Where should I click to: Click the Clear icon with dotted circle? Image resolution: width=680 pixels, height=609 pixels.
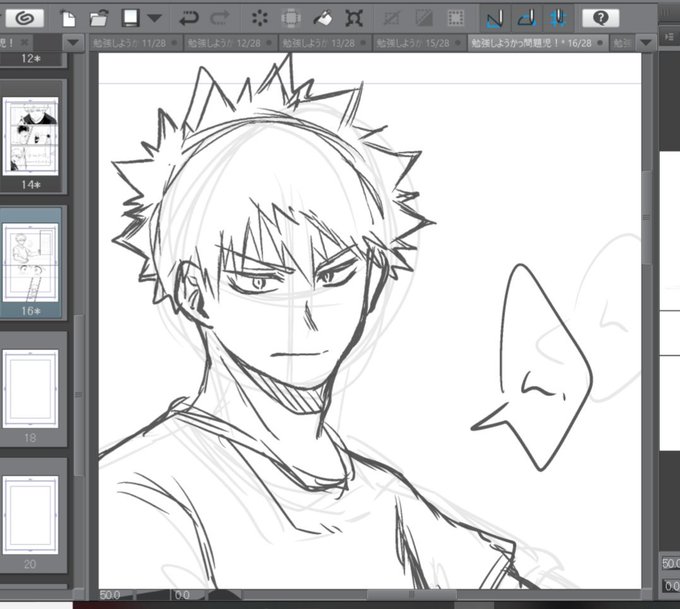click(259, 19)
